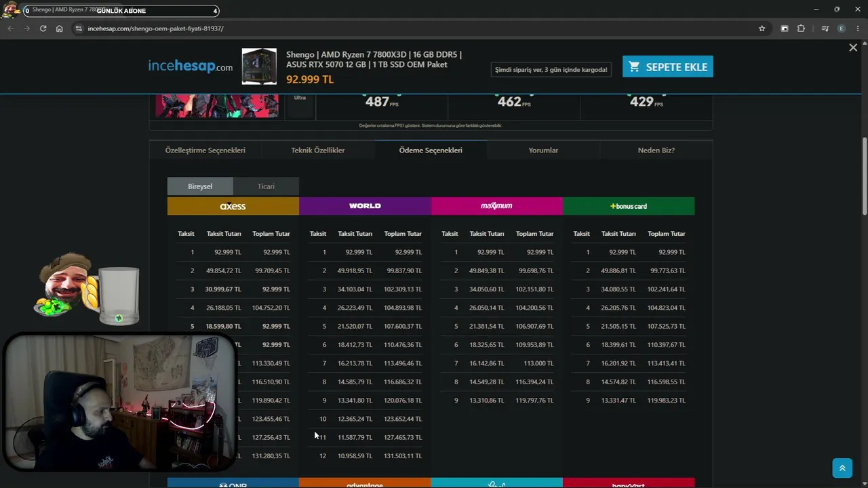Jump to top with the blue arrow button
This screenshot has width=868, height=488.
coord(842,468)
